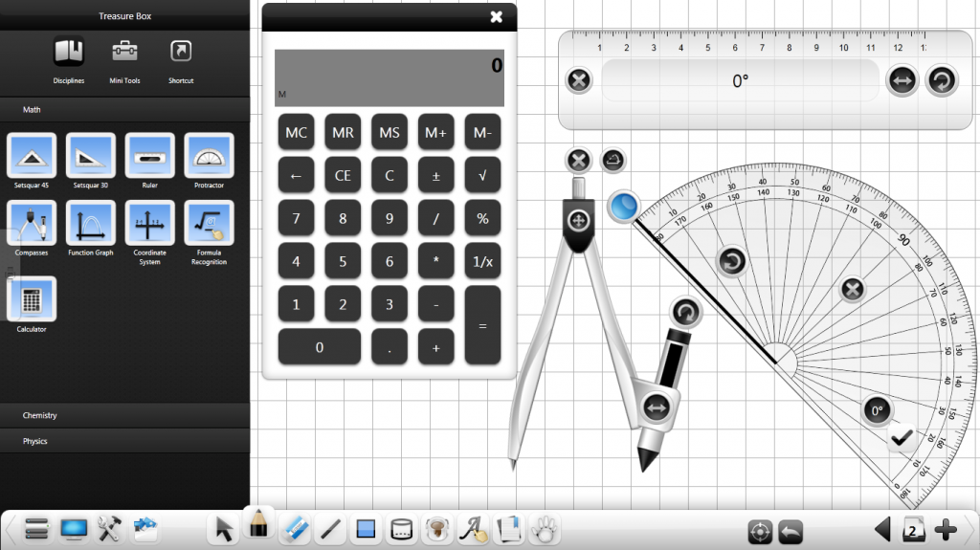Click the blue protractor arm handle
Image resolution: width=980 pixels, height=550 pixels.
[x=623, y=207]
